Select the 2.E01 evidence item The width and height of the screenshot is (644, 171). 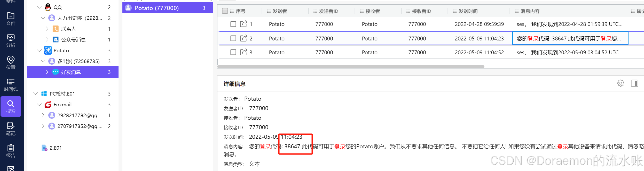tap(56, 148)
